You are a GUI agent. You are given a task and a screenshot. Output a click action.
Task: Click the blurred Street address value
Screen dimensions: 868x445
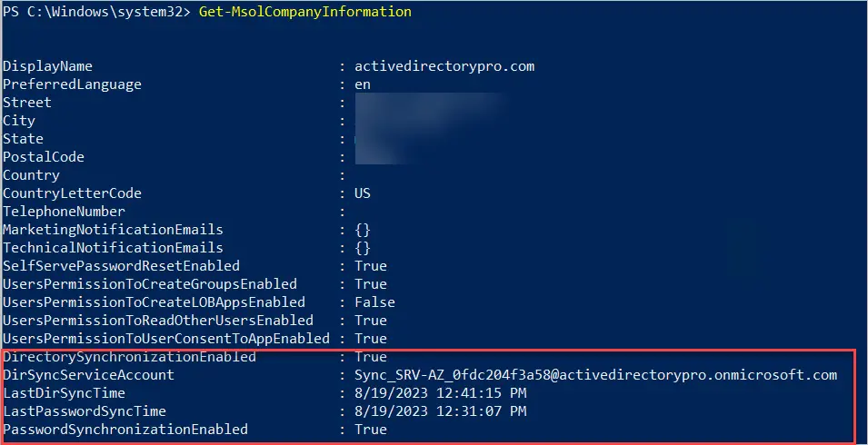429,103
